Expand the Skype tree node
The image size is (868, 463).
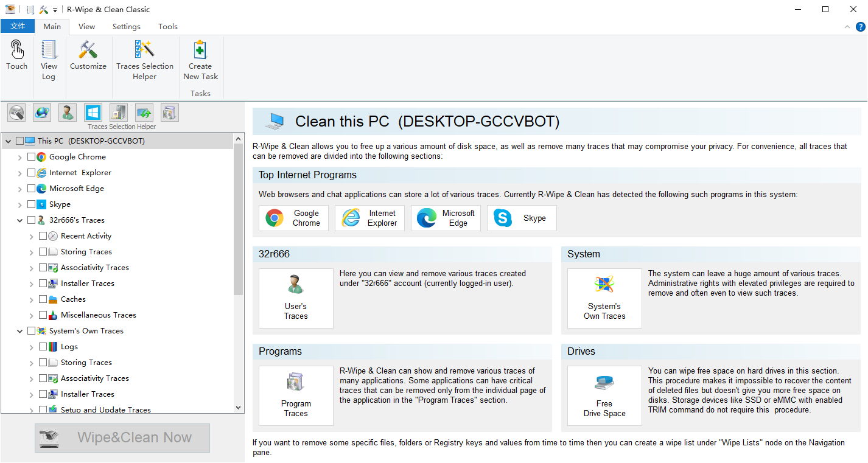click(20, 204)
